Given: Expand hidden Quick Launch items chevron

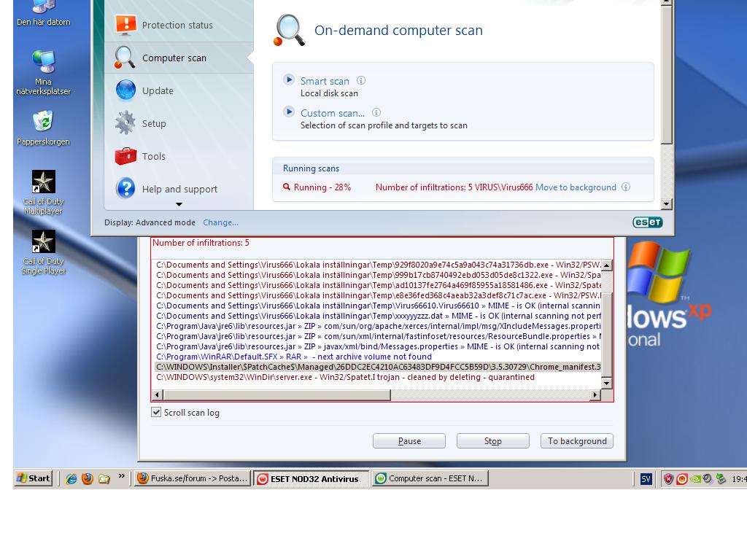Looking at the screenshot, I should 122,475.
